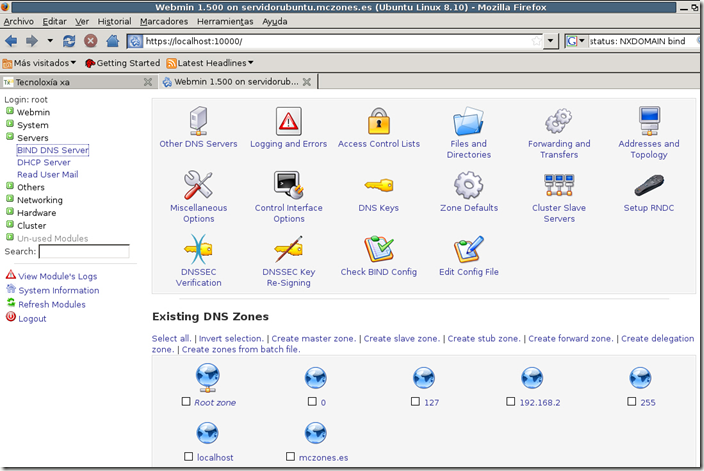
Task: Open the localhost zone globe icon
Action: (207, 433)
